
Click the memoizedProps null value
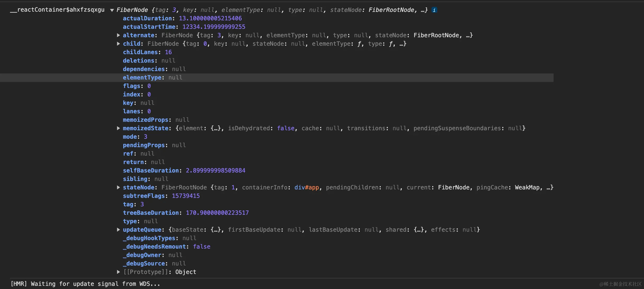(182, 120)
